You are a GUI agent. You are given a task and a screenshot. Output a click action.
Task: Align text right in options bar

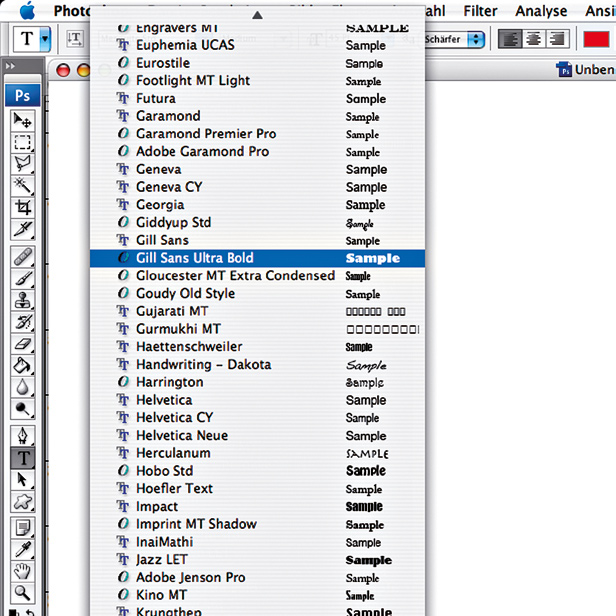pos(557,39)
